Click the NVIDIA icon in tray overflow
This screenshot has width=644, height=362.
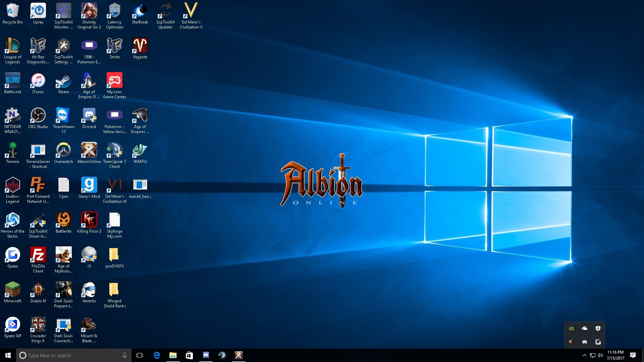coord(571,328)
